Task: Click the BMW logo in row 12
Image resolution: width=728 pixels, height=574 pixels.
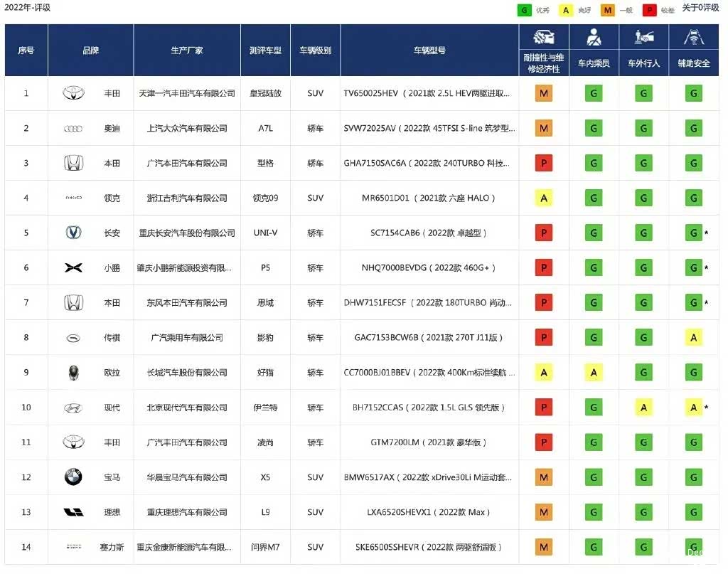Action: click(x=73, y=477)
